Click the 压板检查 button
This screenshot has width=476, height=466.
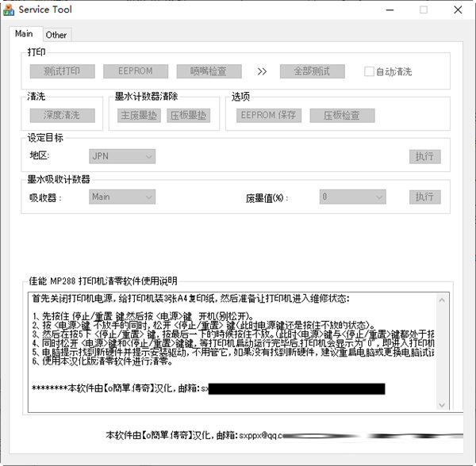pyautogui.click(x=342, y=116)
